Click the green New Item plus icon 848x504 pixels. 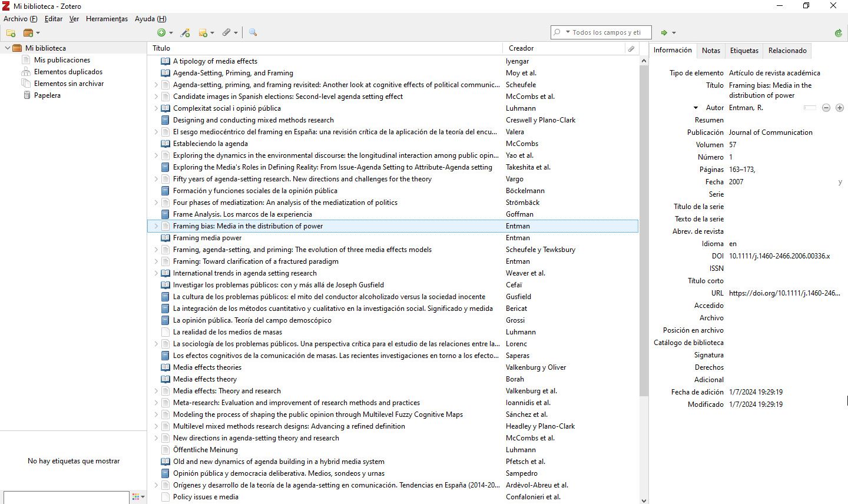coord(161,33)
